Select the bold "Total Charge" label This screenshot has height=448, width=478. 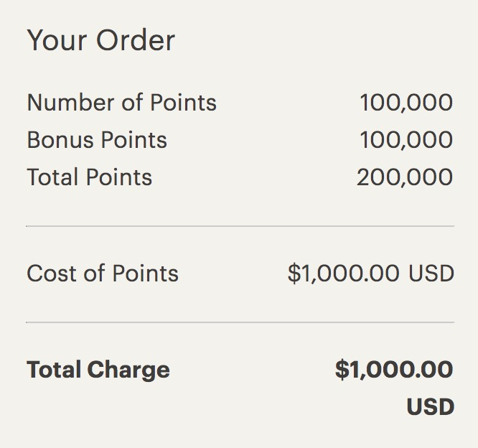[98, 370]
